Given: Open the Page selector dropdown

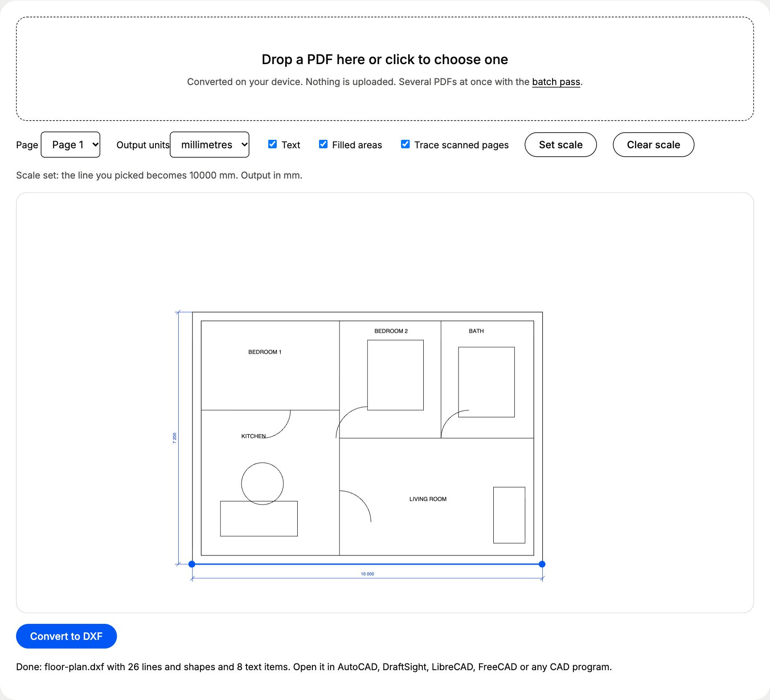Looking at the screenshot, I should (70, 145).
